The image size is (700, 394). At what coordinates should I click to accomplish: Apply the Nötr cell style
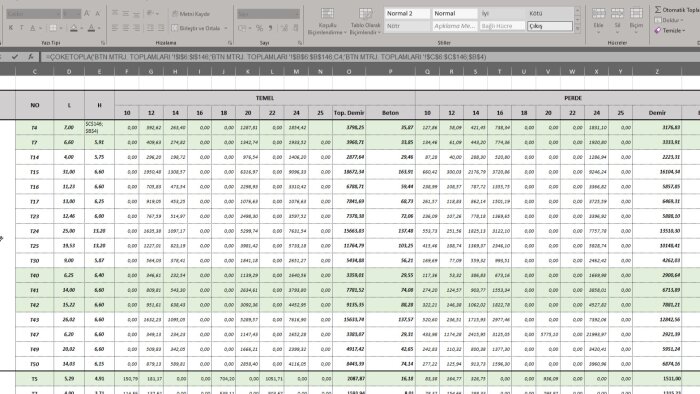407,26
